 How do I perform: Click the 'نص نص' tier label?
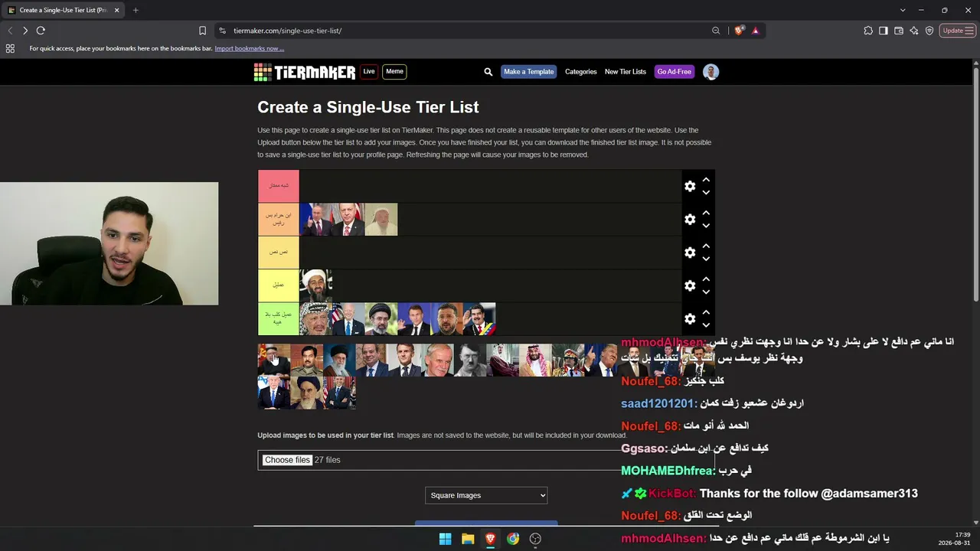coord(279,252)
